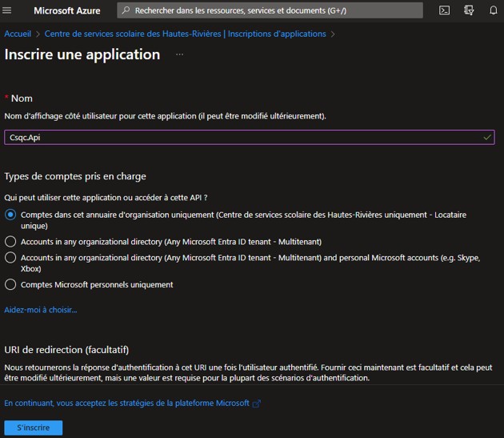
Task: Click the Nom field containing Csqc.Api
Action: pos(250,138)
